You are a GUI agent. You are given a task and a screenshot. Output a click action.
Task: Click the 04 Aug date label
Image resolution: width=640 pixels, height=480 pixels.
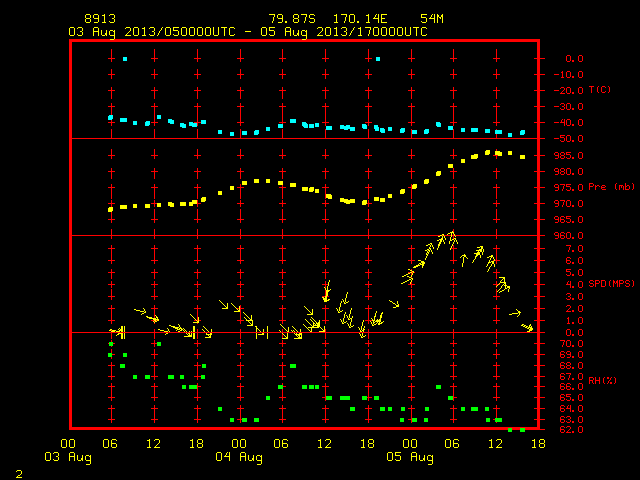tap(239, 457)
